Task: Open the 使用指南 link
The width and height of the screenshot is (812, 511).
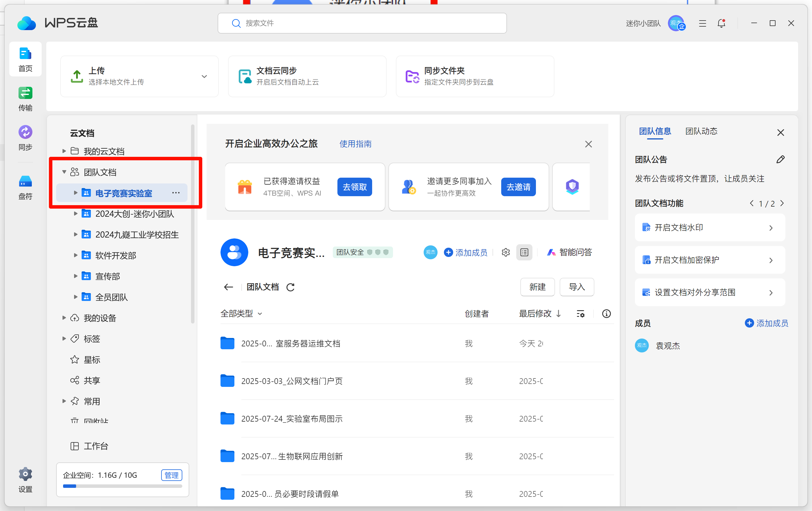Action: tap(355, 144)
